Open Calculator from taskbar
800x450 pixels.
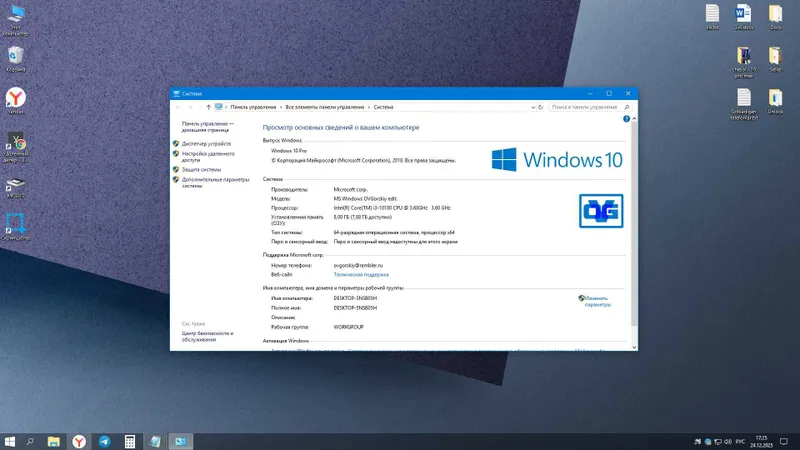pyautogui.click(x=130, y=441)
